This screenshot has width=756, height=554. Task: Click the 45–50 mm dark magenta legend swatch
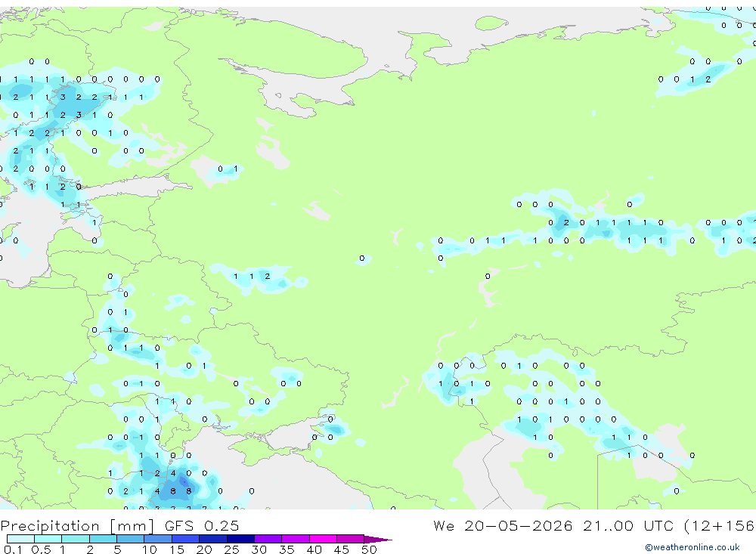[351, 539]
